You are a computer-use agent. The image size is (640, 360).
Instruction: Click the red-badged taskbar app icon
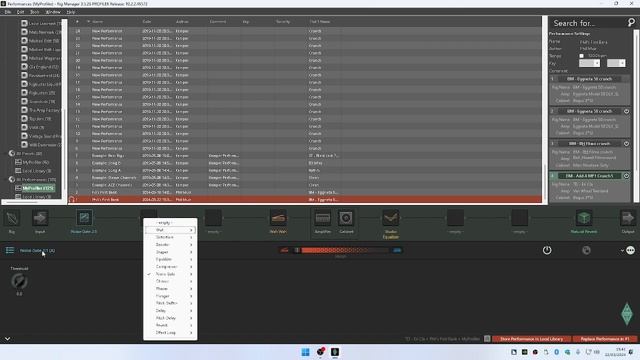click(320, 352)
